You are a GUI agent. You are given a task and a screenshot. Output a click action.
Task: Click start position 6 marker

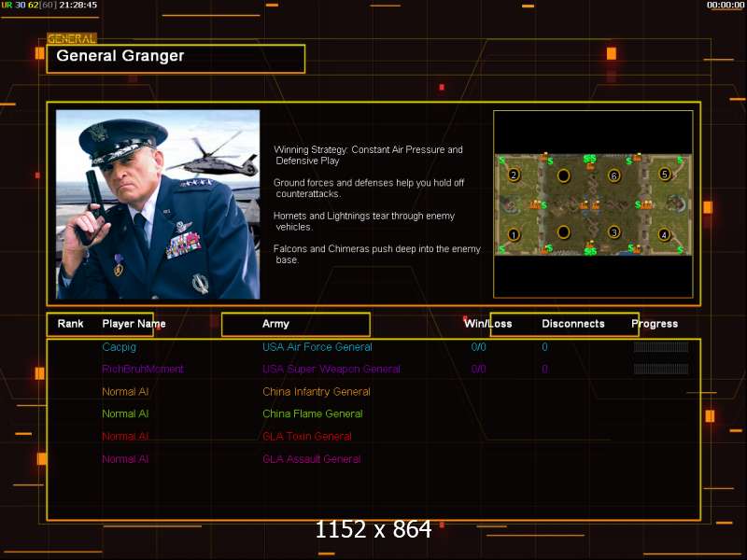(613, 175)
